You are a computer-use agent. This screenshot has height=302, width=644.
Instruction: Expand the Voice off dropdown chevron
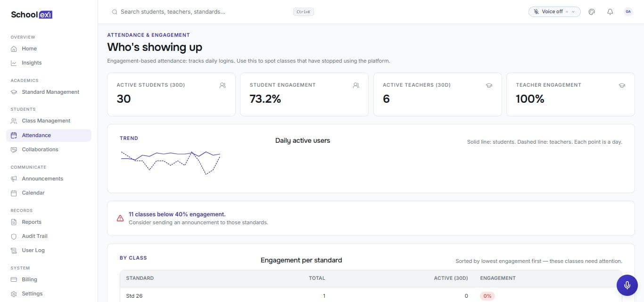573,12
